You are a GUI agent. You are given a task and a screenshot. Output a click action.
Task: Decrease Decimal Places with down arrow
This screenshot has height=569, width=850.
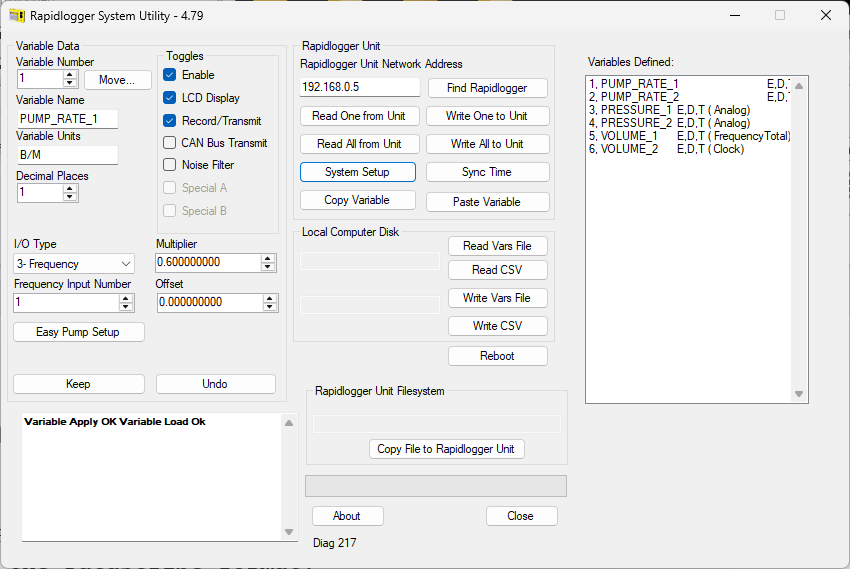pos(69,197)
